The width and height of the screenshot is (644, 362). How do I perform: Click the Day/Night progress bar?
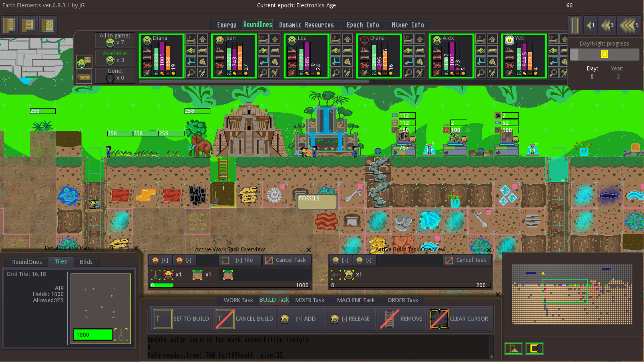[x=604, y=54]
